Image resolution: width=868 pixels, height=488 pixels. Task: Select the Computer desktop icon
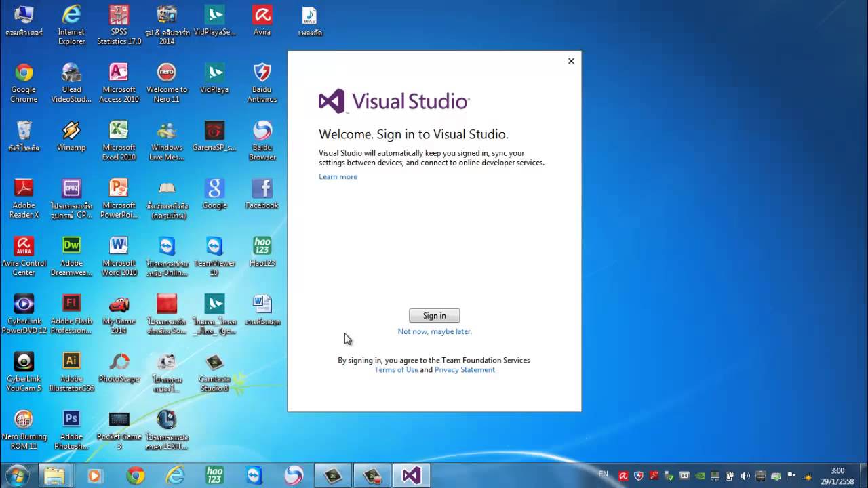(24, 20)
